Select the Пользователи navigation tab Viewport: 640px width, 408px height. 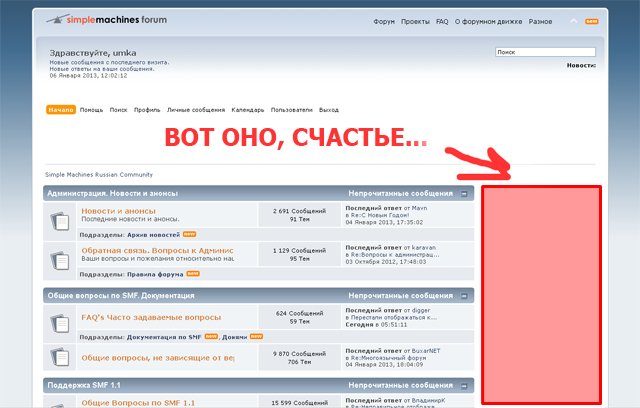[291, 110]
